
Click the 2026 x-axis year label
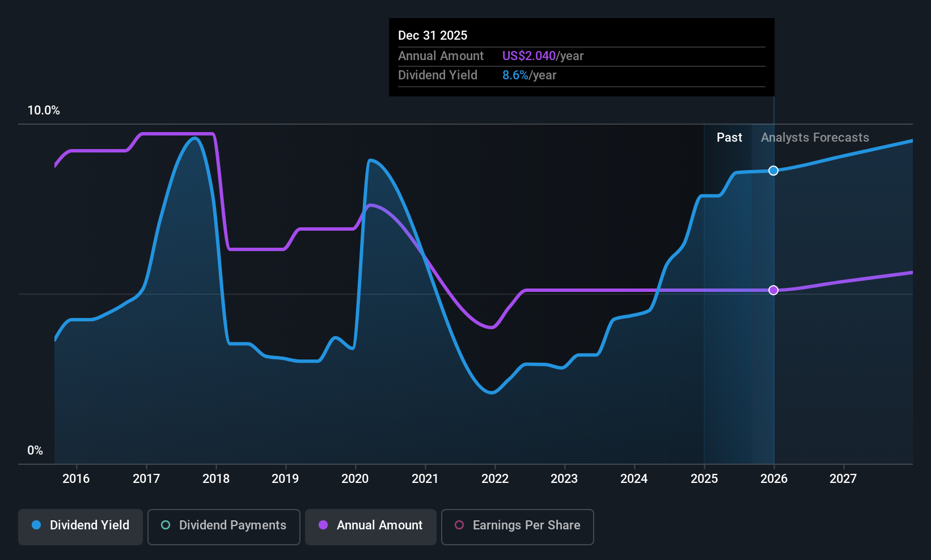pos(774,479)
